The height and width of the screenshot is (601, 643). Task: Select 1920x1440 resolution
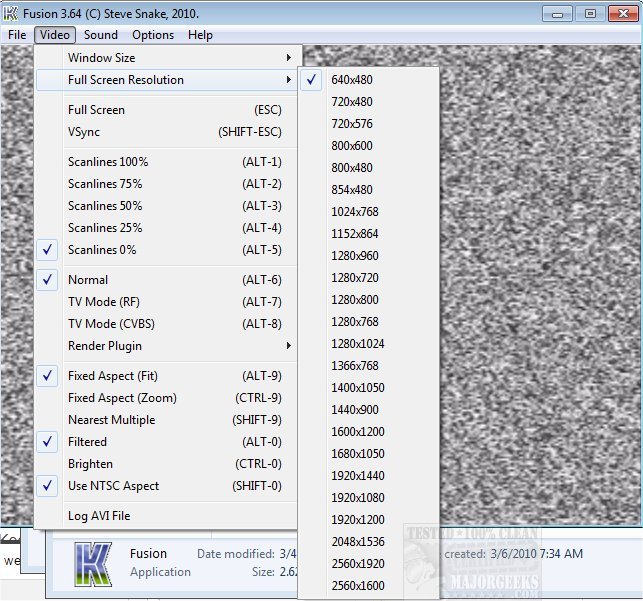pyautogui.click(x=369, y=476)
